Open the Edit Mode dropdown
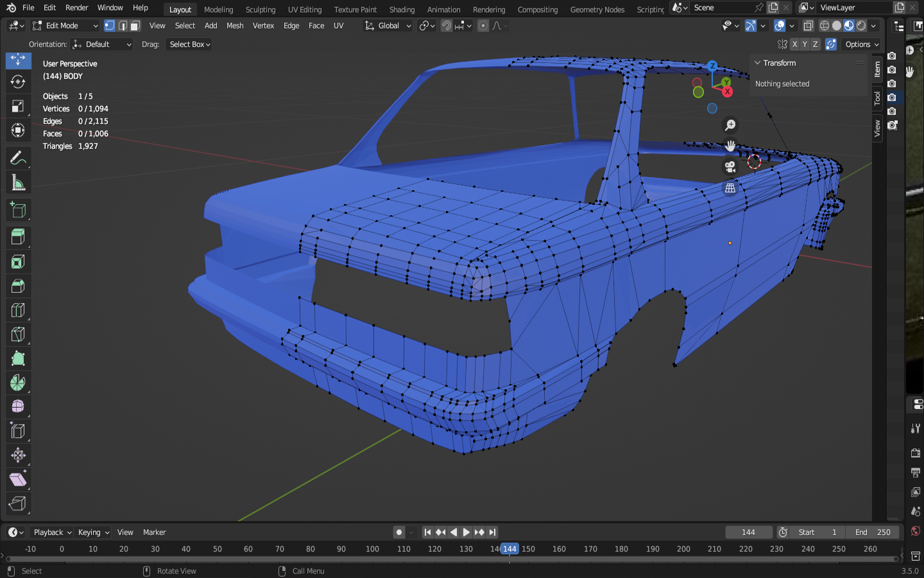This screenshot has height=578, width=924. pos(65,26)
